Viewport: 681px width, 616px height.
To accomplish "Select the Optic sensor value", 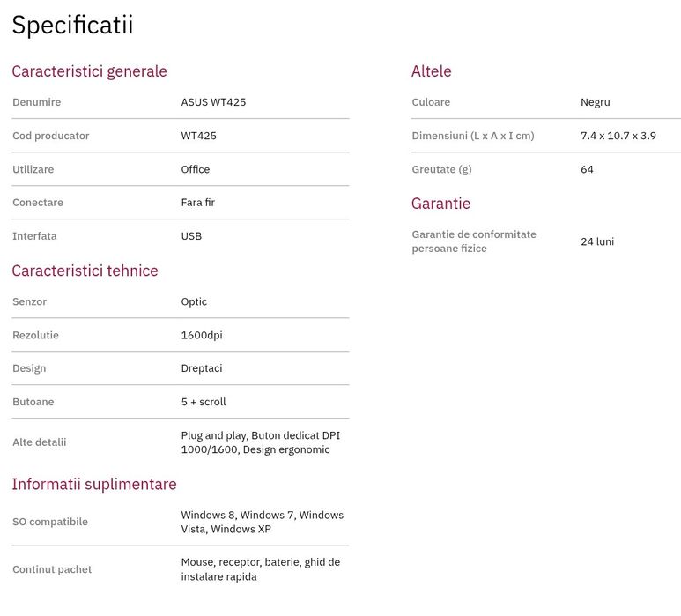I will [194, 301].
